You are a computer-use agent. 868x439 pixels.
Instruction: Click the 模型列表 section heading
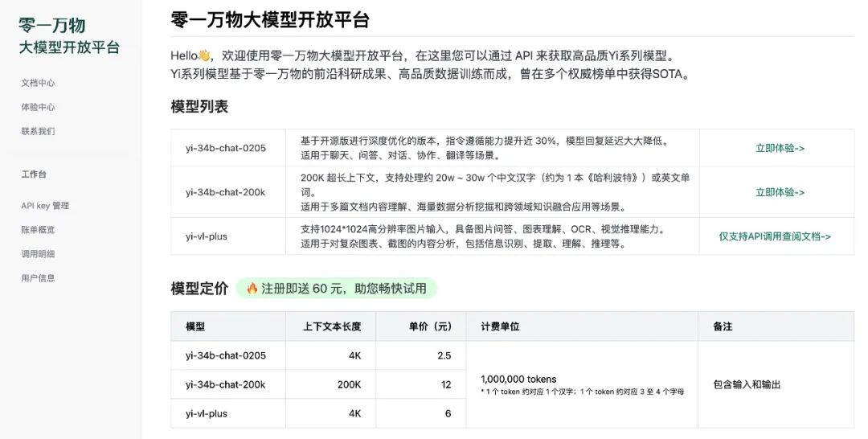coord(199,106)
